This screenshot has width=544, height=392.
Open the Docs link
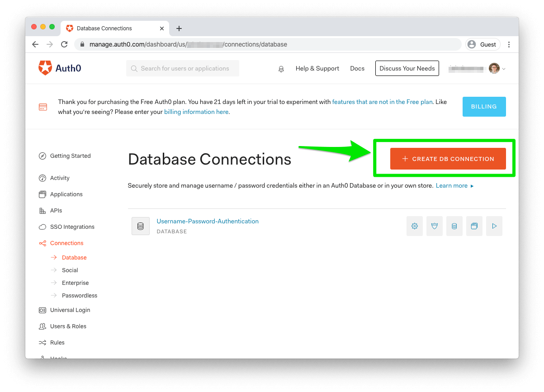click(357, 69)
